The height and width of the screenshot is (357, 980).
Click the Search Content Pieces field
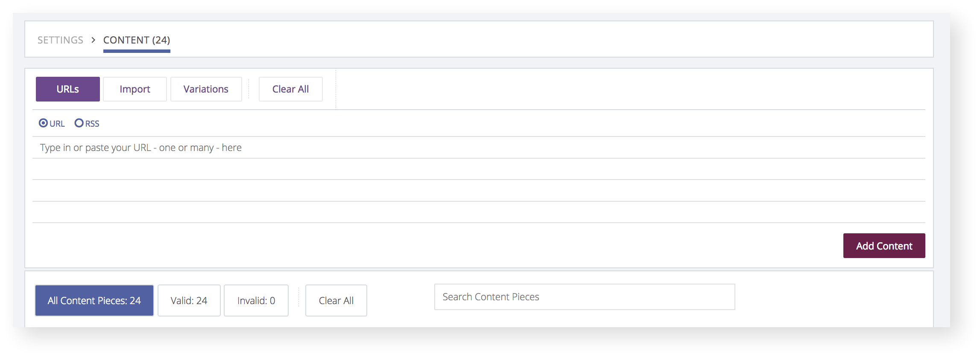(x=584, y=296)
